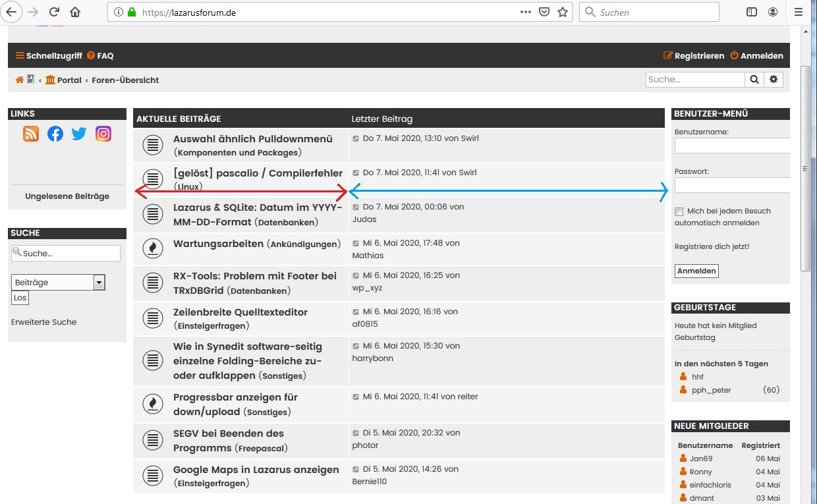Open Erweiterte Suche link
This screenshot has width=817, height=504.
(43, 322)
